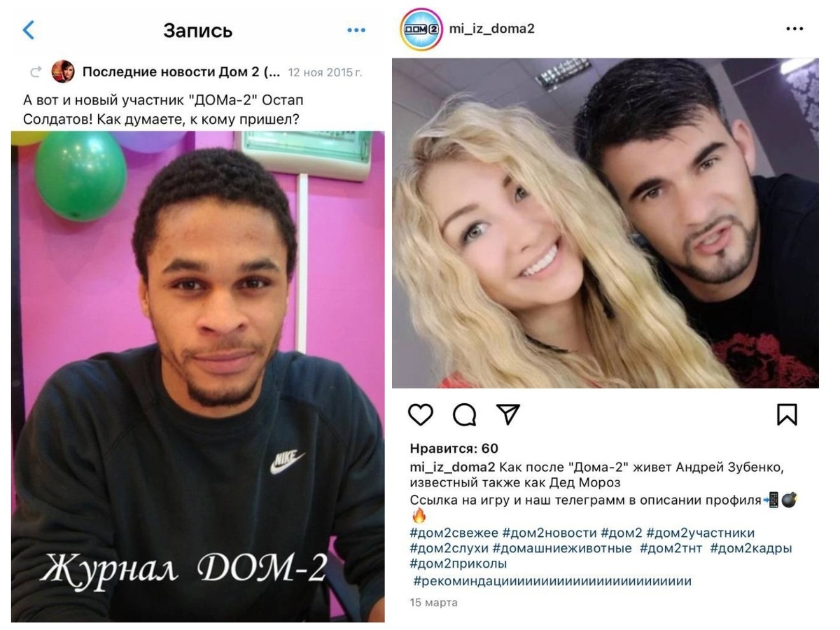View the Нравится: 60 likes list
840x630 pixels.
(454, 449)
